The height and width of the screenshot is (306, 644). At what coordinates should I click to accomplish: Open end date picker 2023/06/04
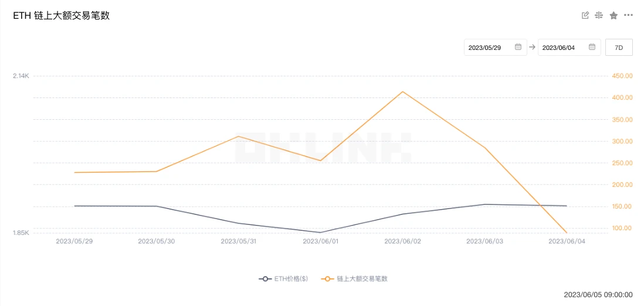(x=559, y=48)
